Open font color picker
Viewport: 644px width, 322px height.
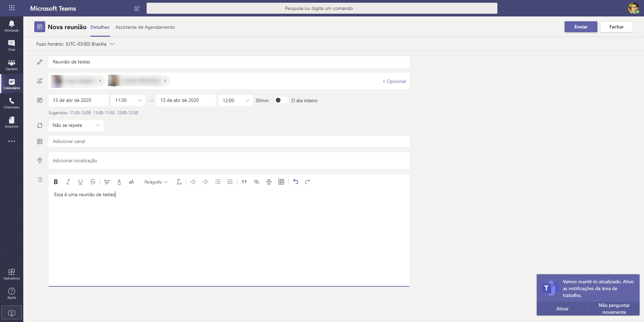coord(119,182)
